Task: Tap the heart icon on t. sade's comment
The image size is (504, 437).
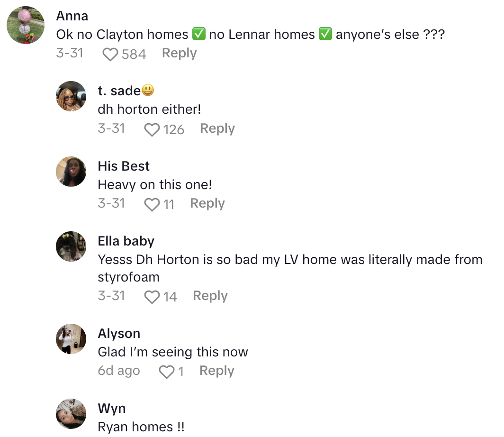Action: (152, 129)
